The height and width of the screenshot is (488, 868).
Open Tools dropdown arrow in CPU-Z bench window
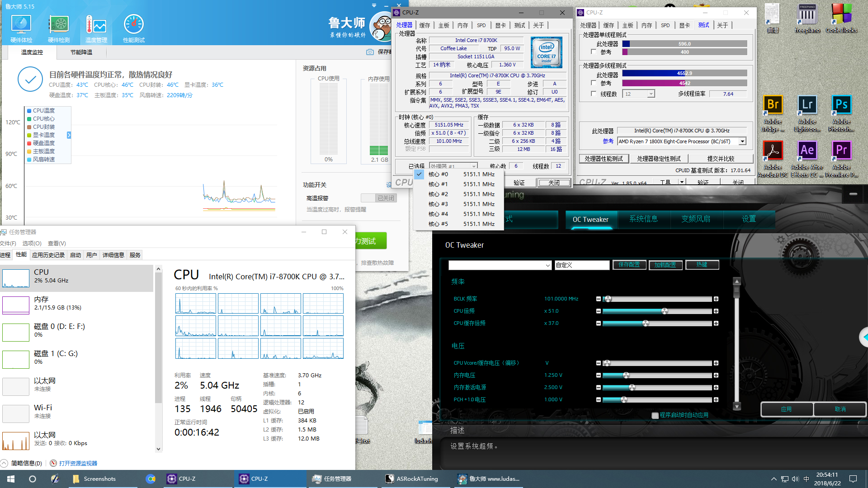point(682,182)
